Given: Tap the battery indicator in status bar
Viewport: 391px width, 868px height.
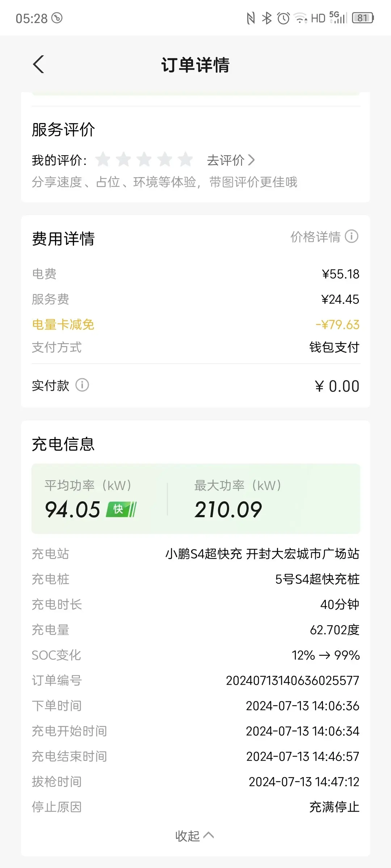Looking at the screenshot, I should click(x=363, y=18).
